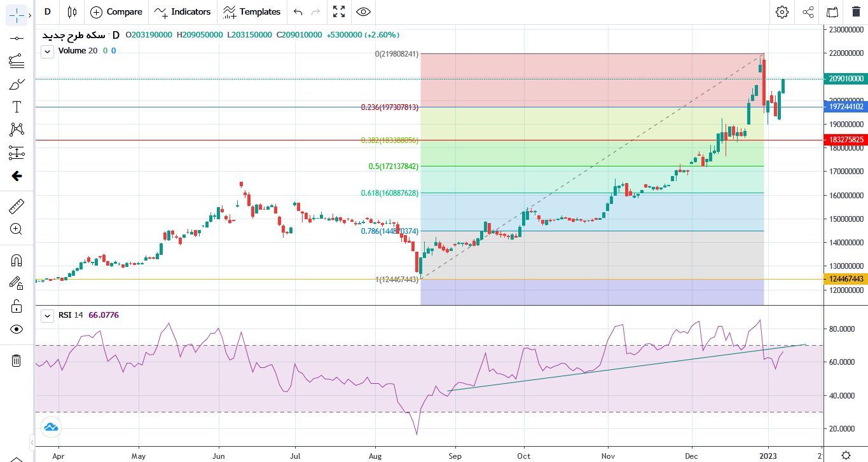The width and height of the screenshot is (868, 462).
Task: Collapse the Volume indicator legend arrow
Action: click(x=47, y=51)
